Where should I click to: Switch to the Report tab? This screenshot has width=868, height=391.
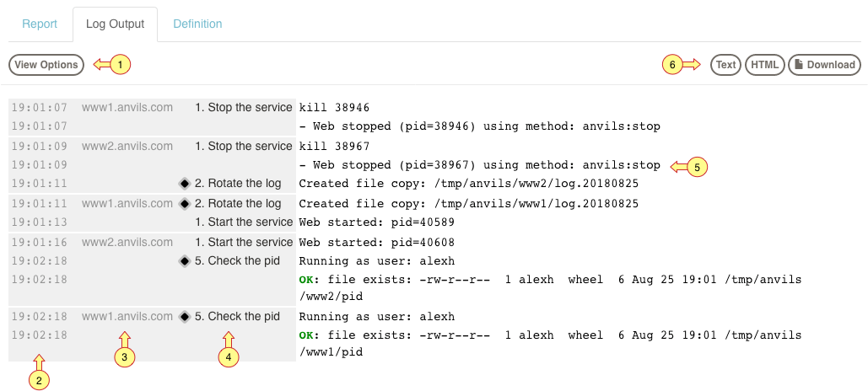pos(40,24)
